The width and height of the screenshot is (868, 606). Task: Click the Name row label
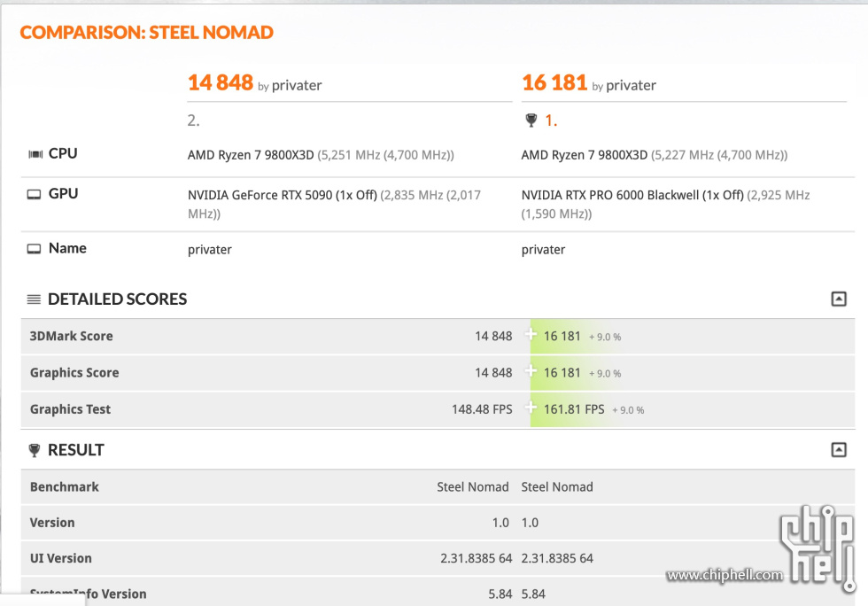(67, 248)
